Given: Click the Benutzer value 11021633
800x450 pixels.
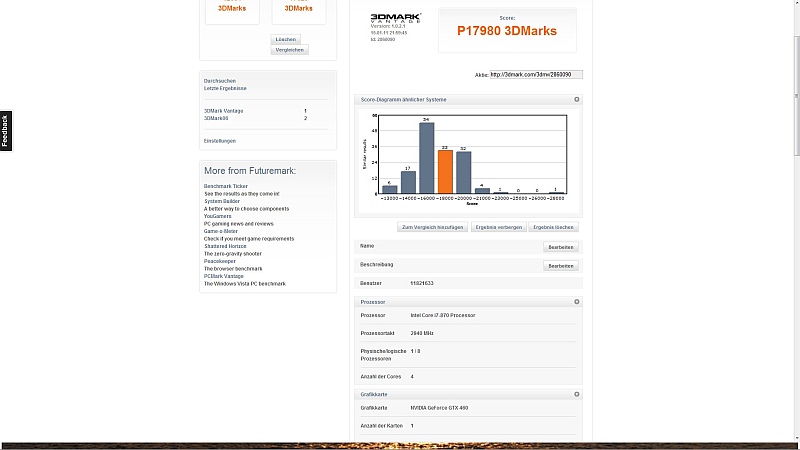Looking at the screenshot, I should click(421, 283).
